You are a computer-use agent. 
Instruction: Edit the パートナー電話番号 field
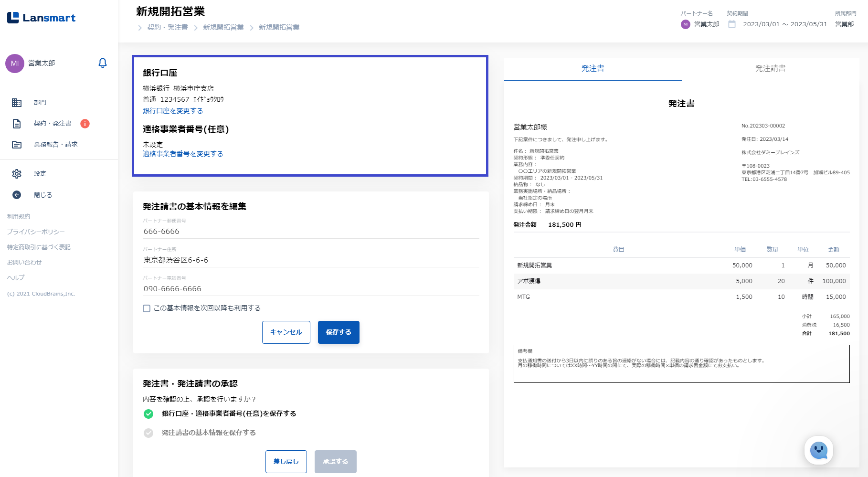point(311,289)
